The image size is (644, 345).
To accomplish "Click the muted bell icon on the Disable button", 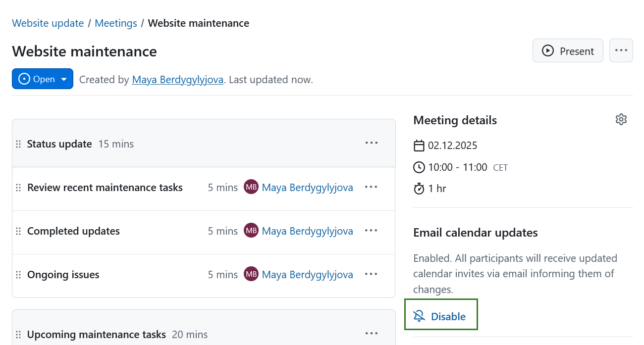I will point(419,315).
